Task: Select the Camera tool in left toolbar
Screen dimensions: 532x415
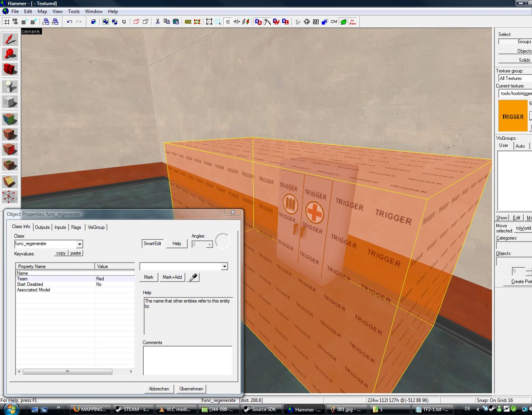Action: [x=10, y=69]
